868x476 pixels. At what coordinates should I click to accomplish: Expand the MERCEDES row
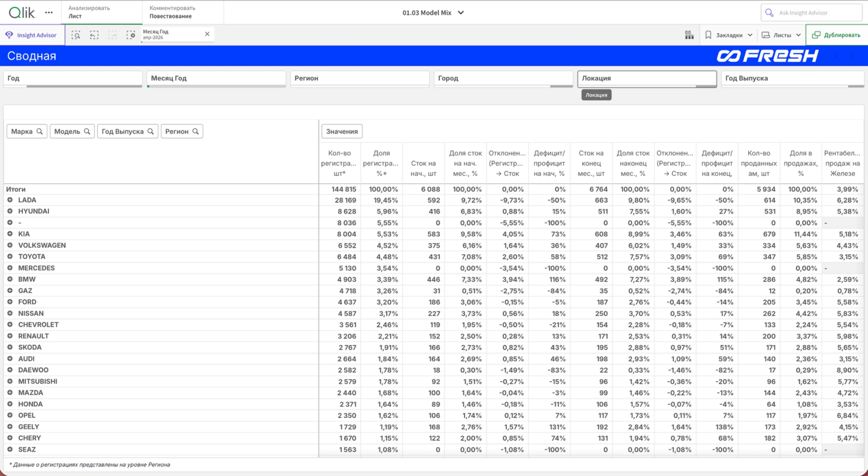pos(10,268)
